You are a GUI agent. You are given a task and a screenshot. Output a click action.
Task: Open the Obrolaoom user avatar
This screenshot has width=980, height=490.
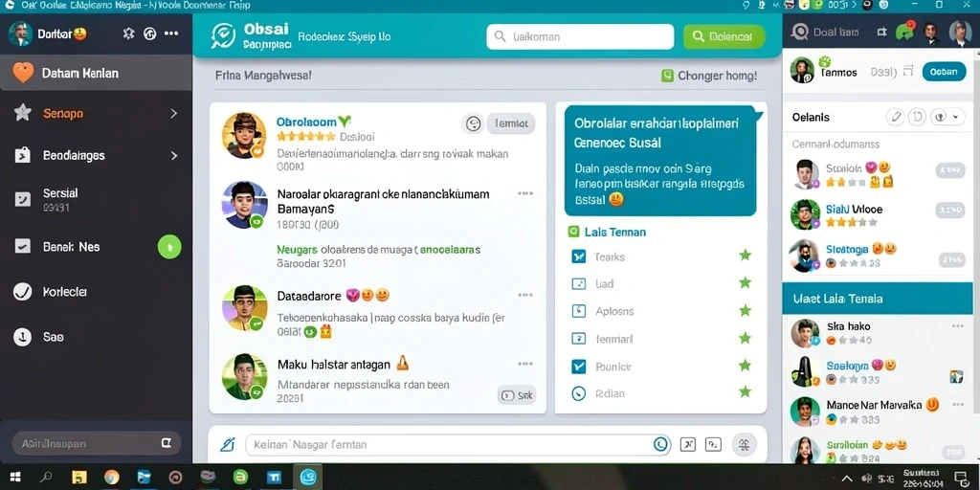[x=244, y=135]
